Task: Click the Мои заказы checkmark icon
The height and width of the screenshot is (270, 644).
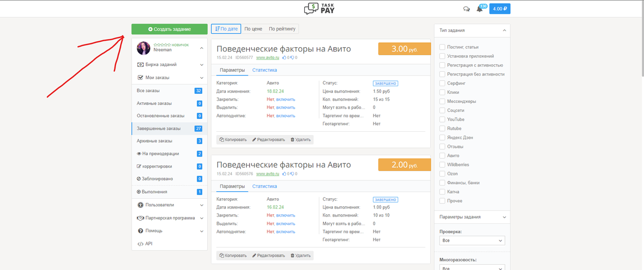Action: pyautogui.click(x=141, y=78)
